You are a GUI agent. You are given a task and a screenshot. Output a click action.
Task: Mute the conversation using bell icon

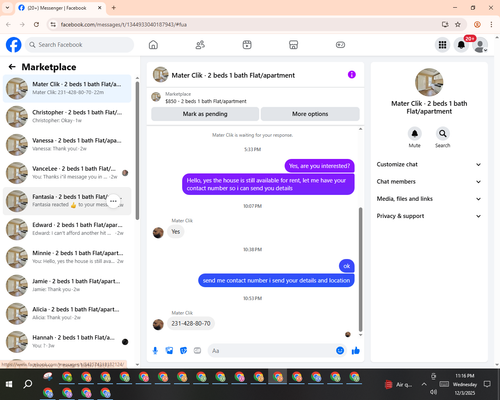click(x=415, y=134)
